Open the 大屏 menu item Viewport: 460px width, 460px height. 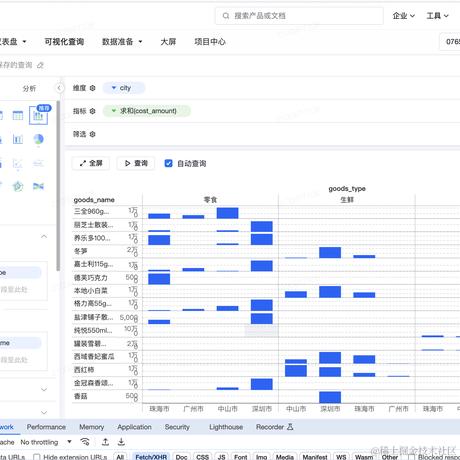tap(168, 42)
